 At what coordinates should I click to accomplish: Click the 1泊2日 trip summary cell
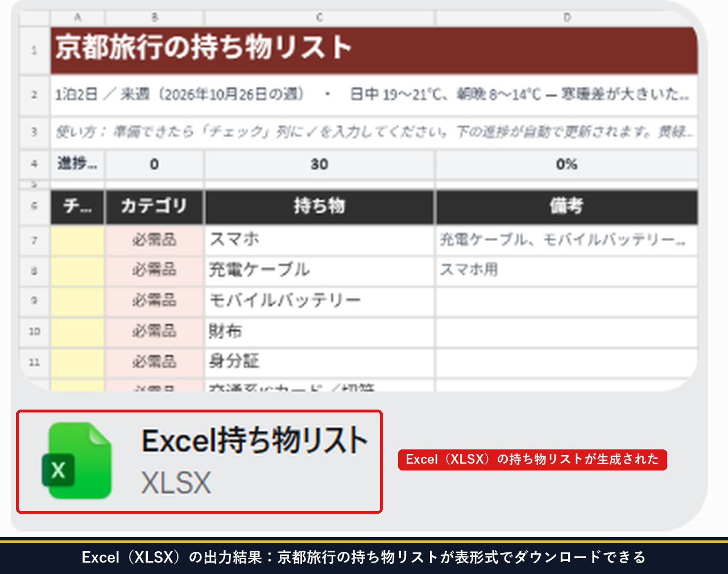(374, 95)
